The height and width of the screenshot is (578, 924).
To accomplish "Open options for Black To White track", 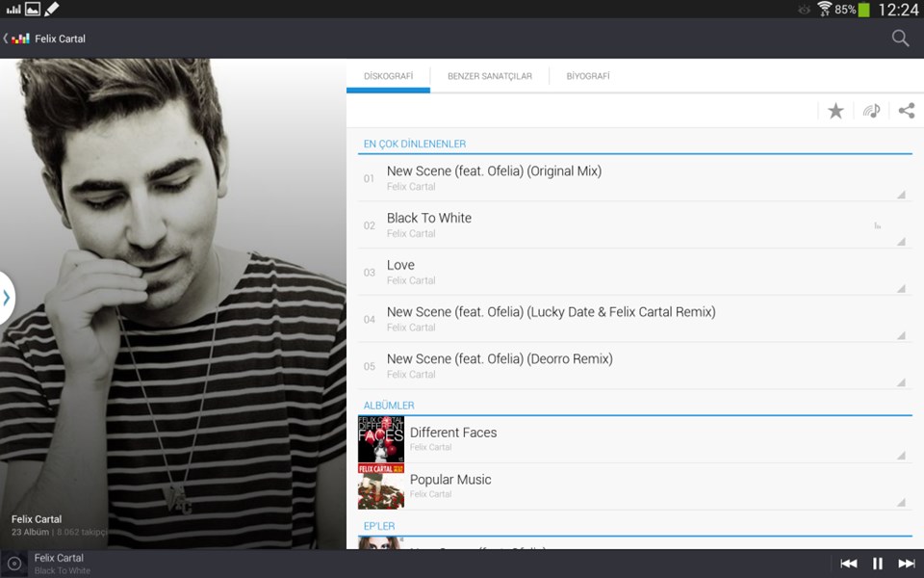I will coord(901,241).
